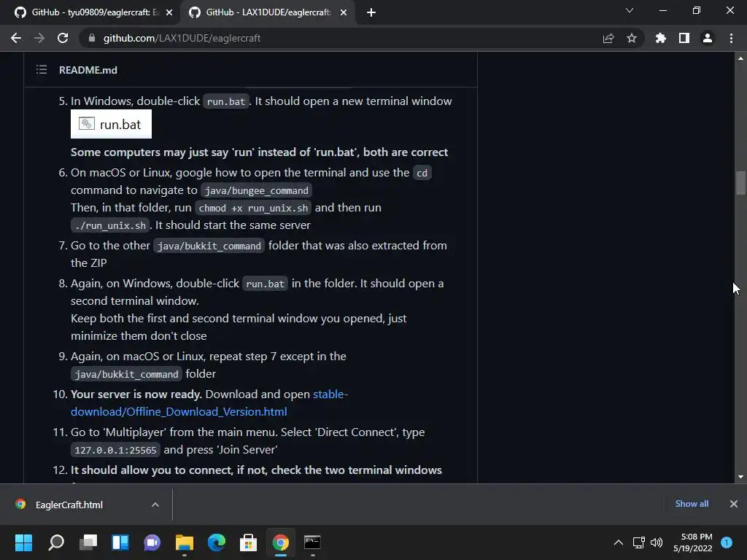Click the github.com address bar URL
Screen dimensions: 747x560
[x=182, y=38]
